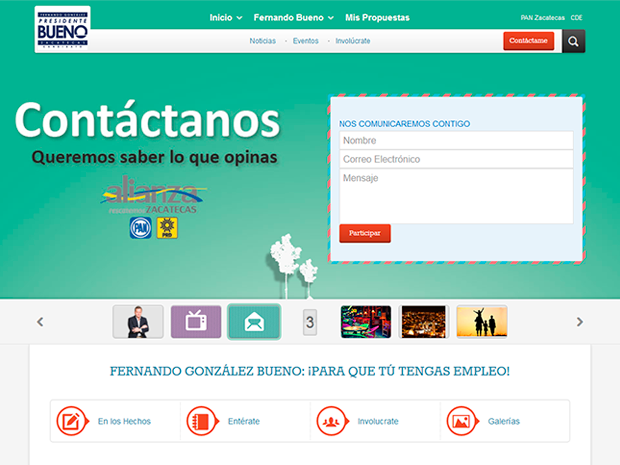620x465 pixels.
Task: Open the Involucrate text link
Action: [378, 422]
